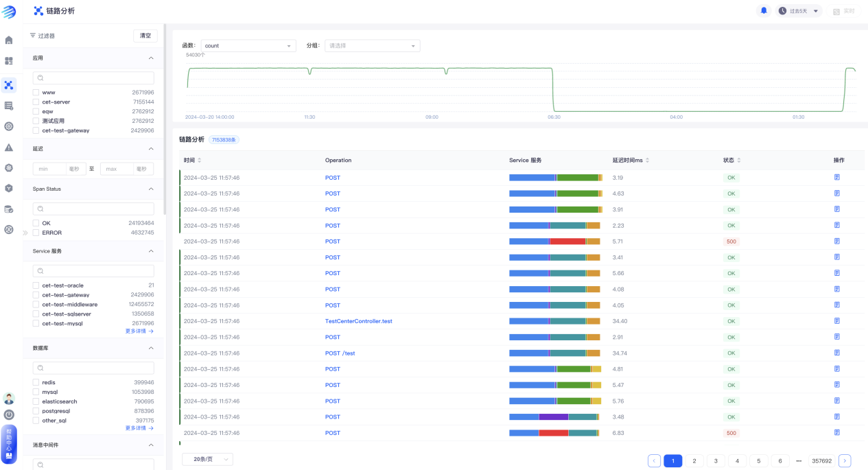Sort by the 延迟时间ms column sort arrows
Image resolution: width=868 pixels, height=470 pixels.
coord(649,161)
